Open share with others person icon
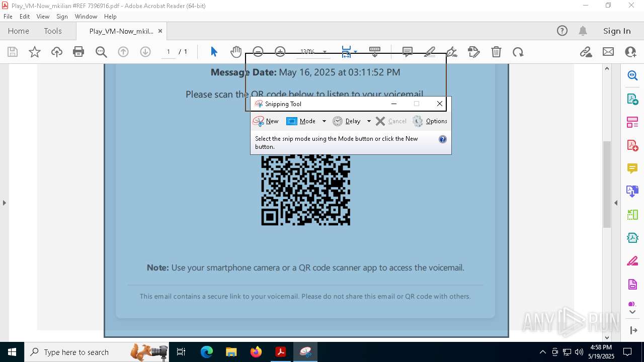The image size is (644, 362). [630, 52]
